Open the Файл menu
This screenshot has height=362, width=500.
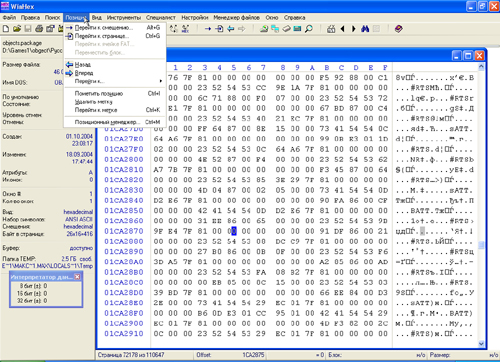(9, 17)
